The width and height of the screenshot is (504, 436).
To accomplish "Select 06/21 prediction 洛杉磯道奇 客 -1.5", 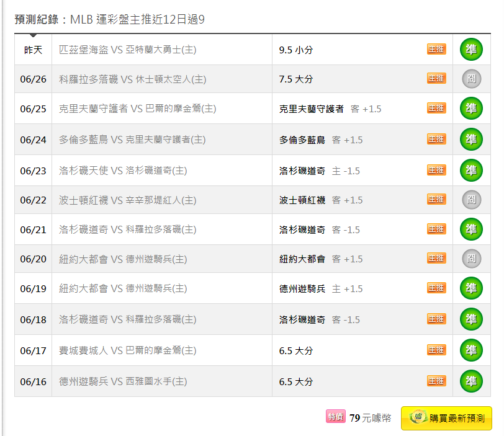I will pos(320,229).
